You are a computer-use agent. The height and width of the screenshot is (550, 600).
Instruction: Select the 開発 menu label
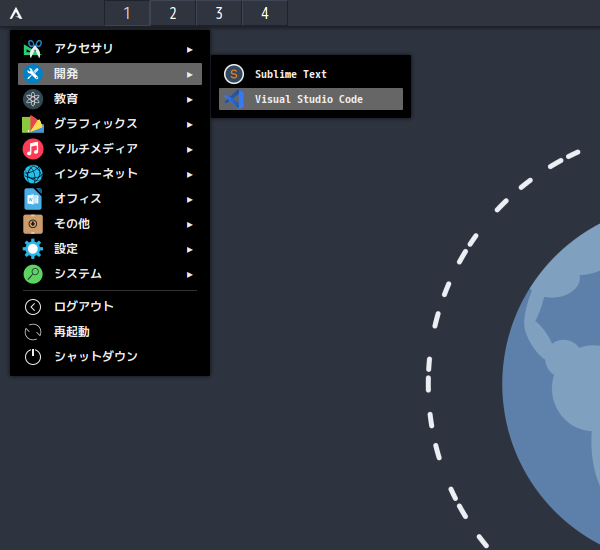point(66,73)
